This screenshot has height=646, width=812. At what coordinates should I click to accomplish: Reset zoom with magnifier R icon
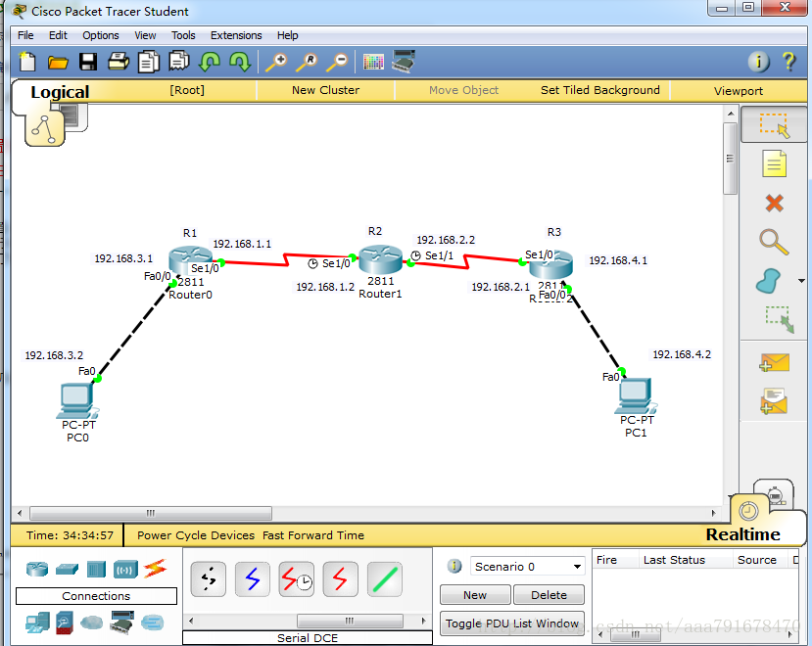point(307,62)
